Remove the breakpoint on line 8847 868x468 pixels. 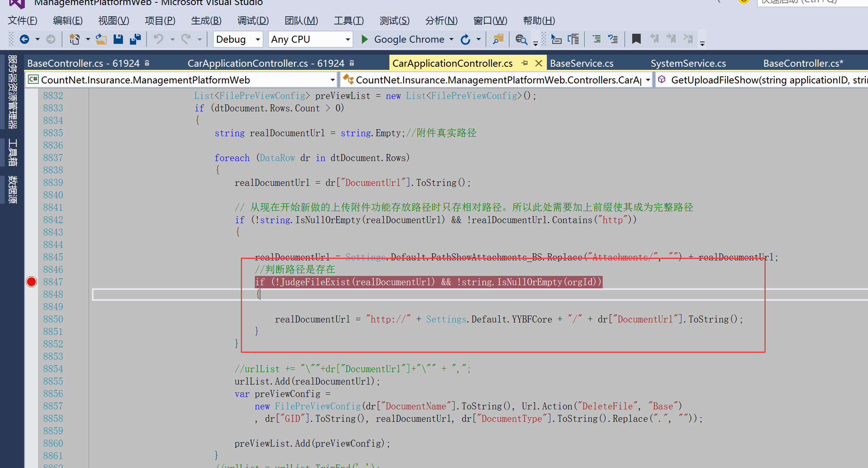tap(31, 282)
